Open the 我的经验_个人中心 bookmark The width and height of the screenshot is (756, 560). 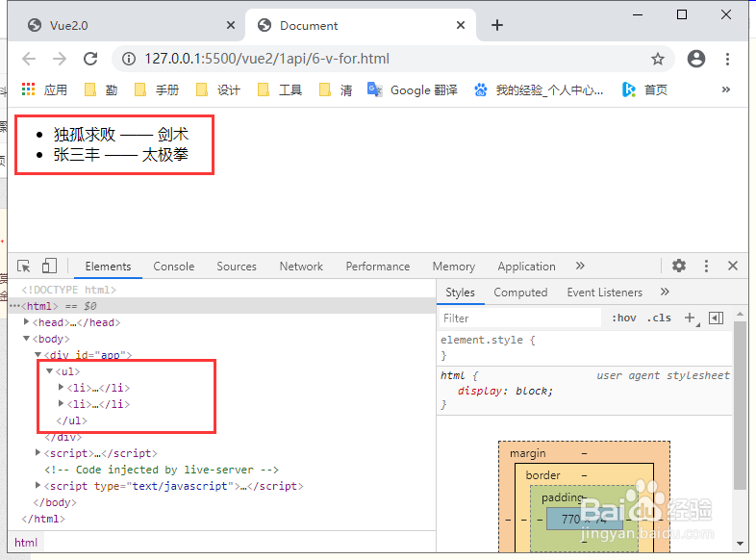click(x=539, y=89)
